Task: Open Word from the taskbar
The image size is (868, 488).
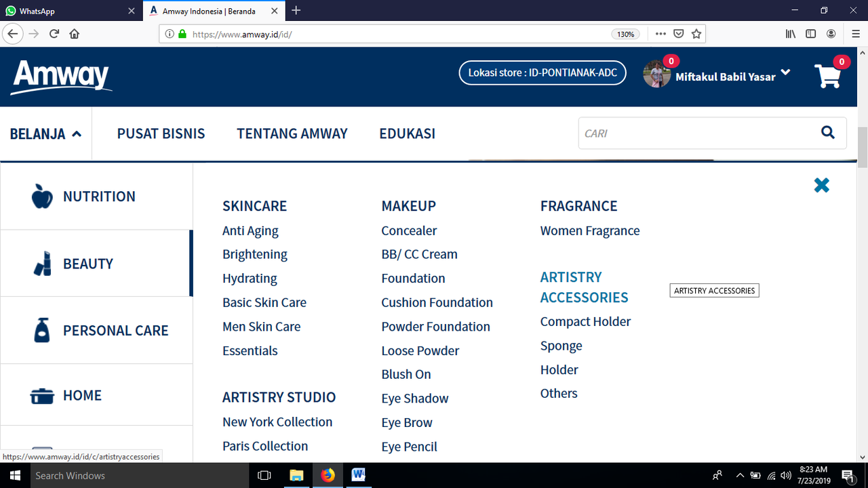Action: tap(359, 475)
